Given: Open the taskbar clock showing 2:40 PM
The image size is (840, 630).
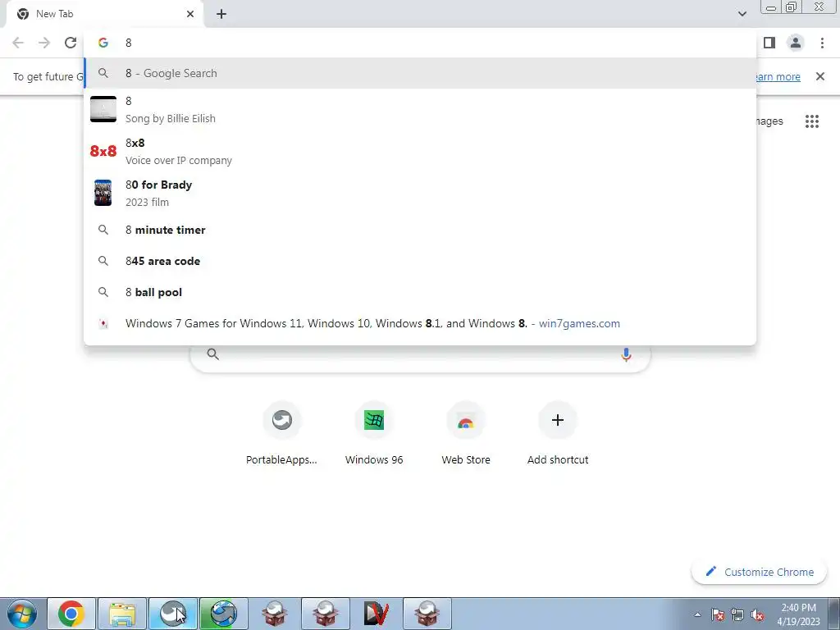Looking at the screenshot, I should point(798,614).
